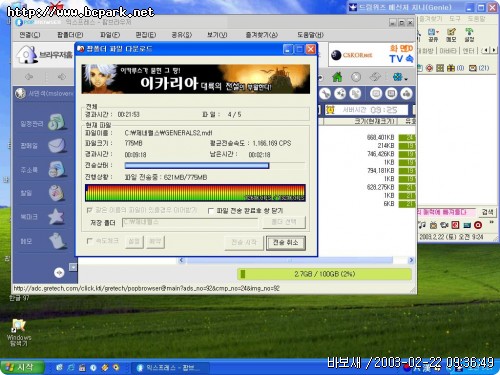500x375 pixels.
Task: Click the 폴더 선택 folder select button
Action: (284, 222)
